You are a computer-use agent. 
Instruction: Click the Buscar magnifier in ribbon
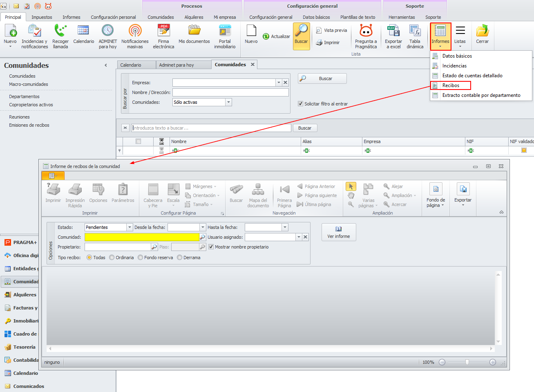pos(301,36)
